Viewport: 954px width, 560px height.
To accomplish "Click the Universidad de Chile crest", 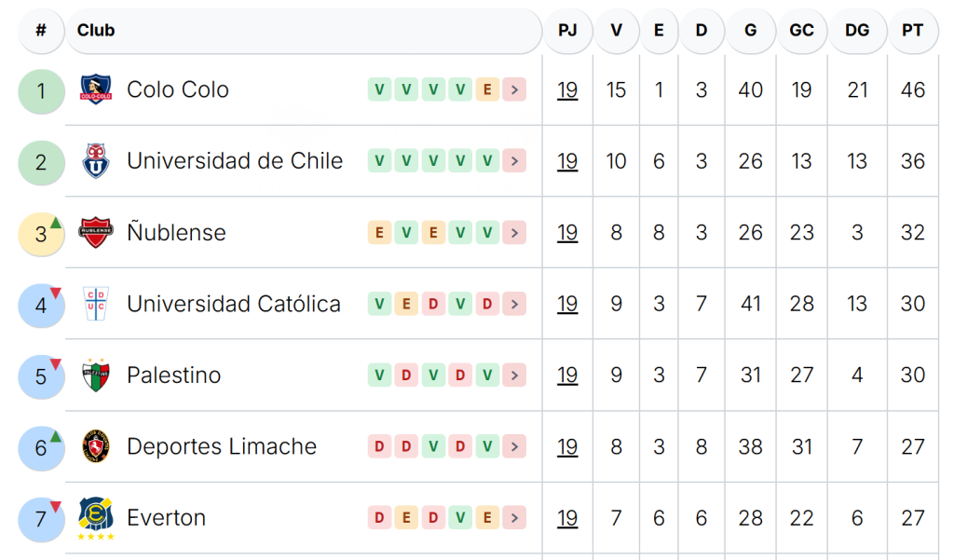I will coord(96,160).
